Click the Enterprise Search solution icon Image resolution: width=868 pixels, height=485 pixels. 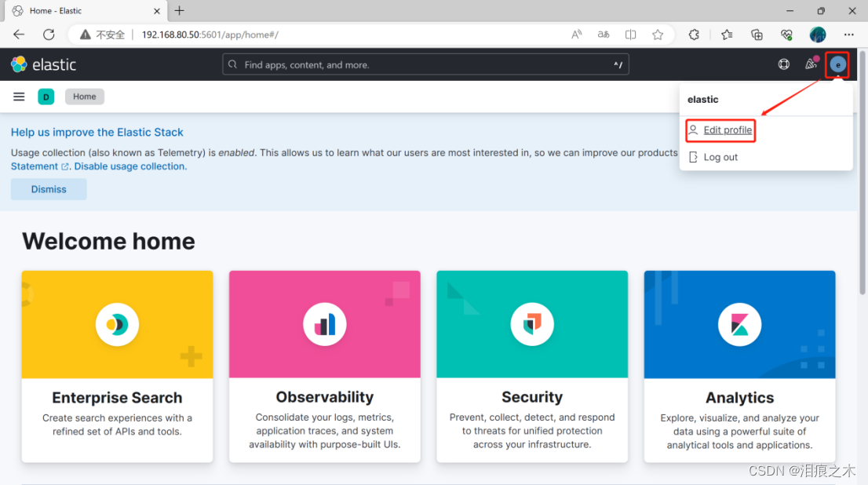click(x=117, y=324)
